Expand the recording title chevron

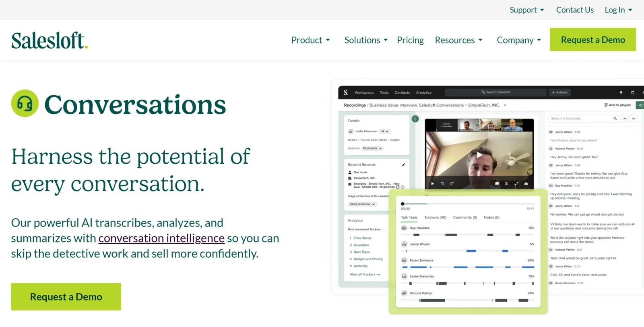click(x=505, y=105)
